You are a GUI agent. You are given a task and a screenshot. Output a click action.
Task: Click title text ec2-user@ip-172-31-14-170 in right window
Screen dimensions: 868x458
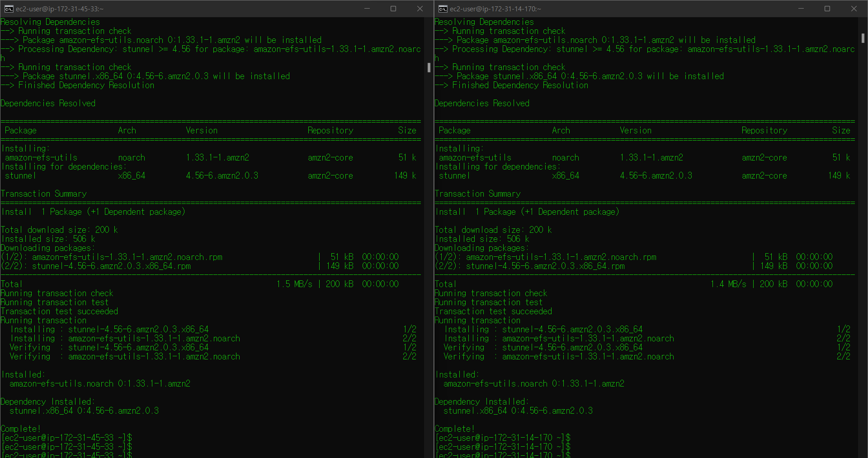pos(495,9)
